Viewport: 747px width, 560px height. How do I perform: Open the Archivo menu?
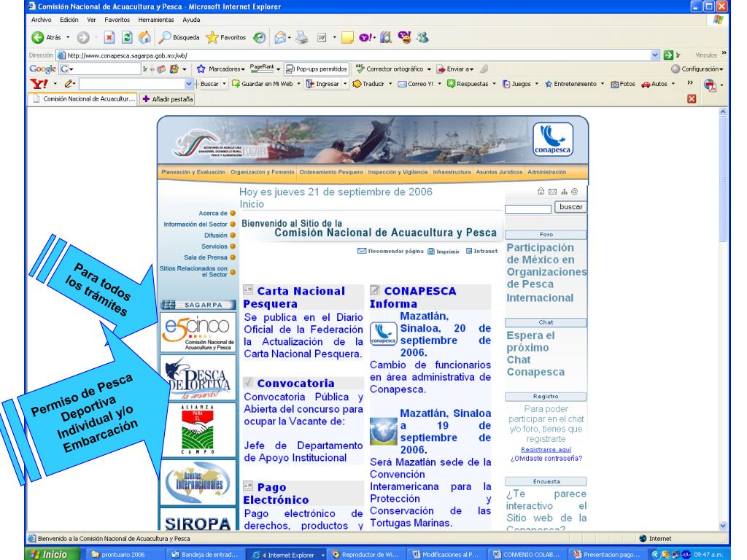point(41,20)
